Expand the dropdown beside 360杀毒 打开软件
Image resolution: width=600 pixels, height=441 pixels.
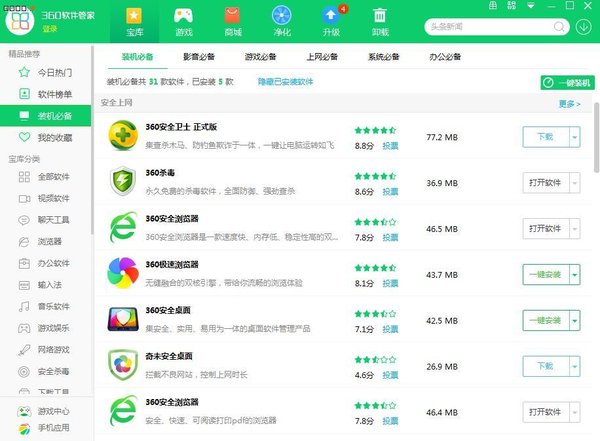(x=574, y=183)
